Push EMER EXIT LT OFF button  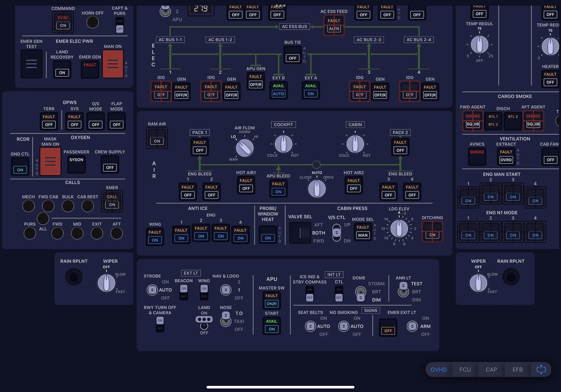point(388,328)
